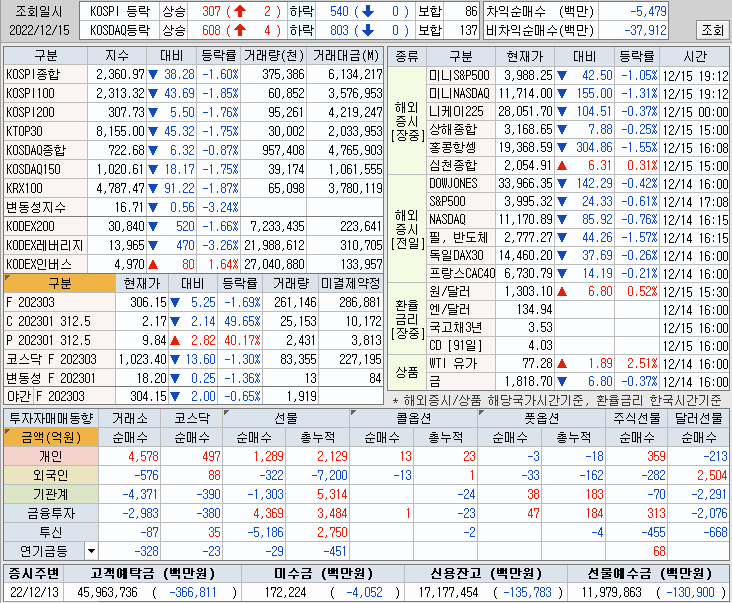732x603 pixels.
Task: Click the blue down arrow in KOSDAQ 하락 count
Action: pyautogui.click(x=368, y=30)
